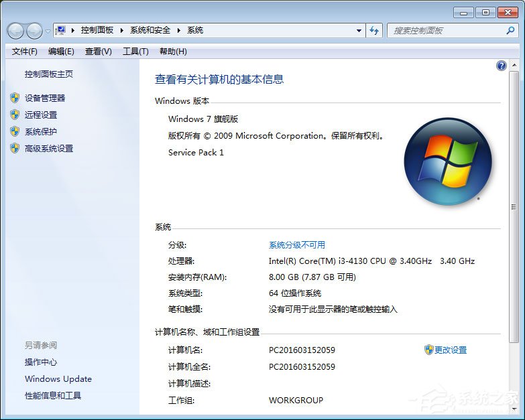Screen dimensions: 525x420
Task: Click shield icon next to 高级系统设置
Action: (15, 148)
